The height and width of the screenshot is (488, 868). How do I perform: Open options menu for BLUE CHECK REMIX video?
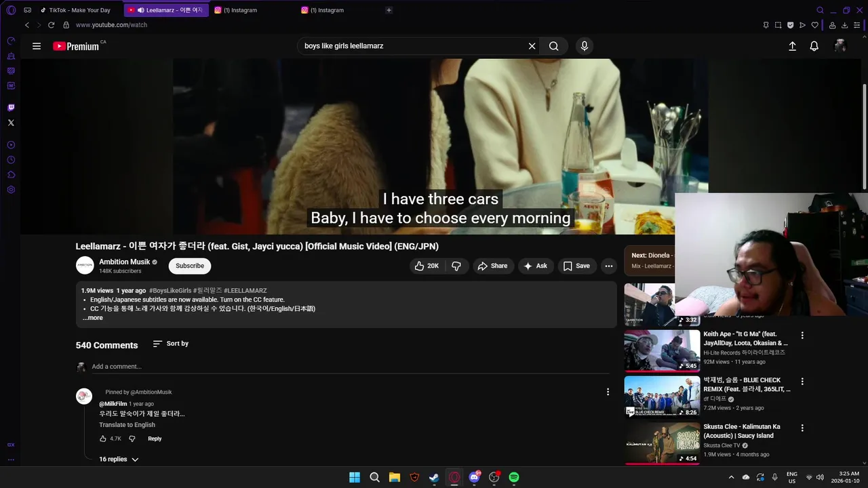802,381
